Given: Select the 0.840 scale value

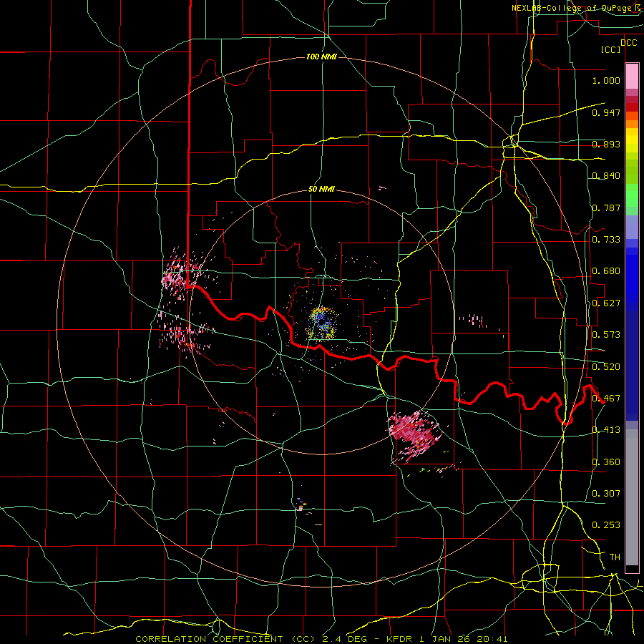Looking at the screenshot, I should pos(606,176).
